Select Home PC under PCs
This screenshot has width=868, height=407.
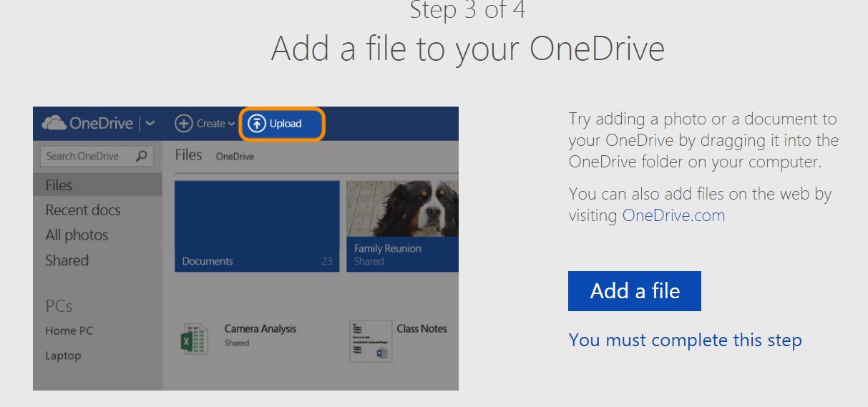click(69, 330)
